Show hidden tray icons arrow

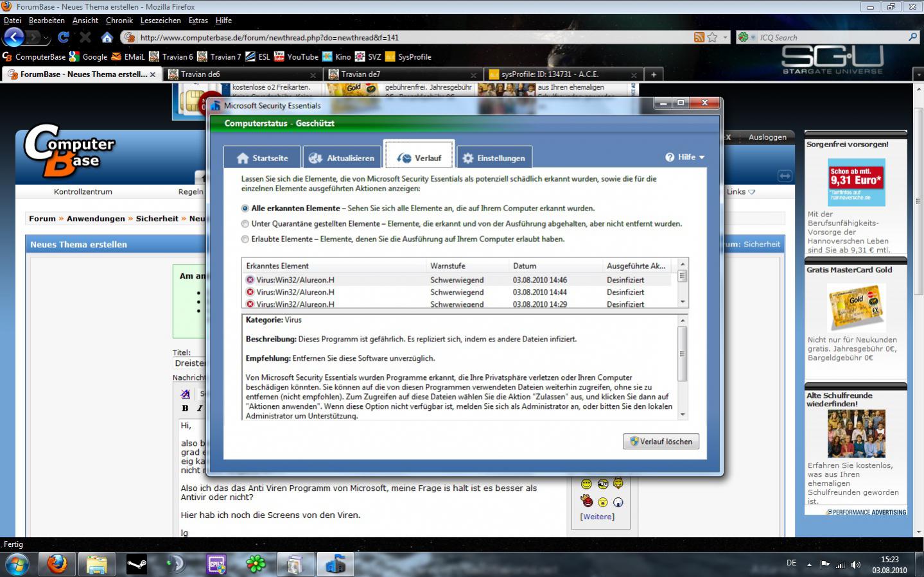tap(809, 565)
